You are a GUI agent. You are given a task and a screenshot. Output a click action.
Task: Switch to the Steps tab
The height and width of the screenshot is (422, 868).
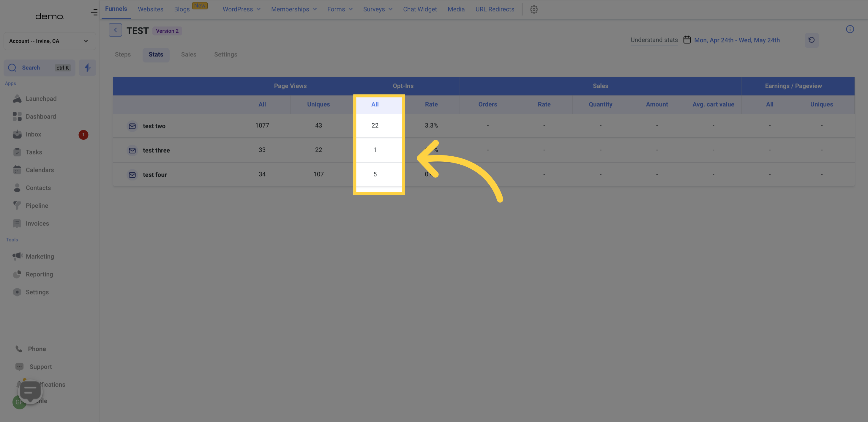coord(122,54)
